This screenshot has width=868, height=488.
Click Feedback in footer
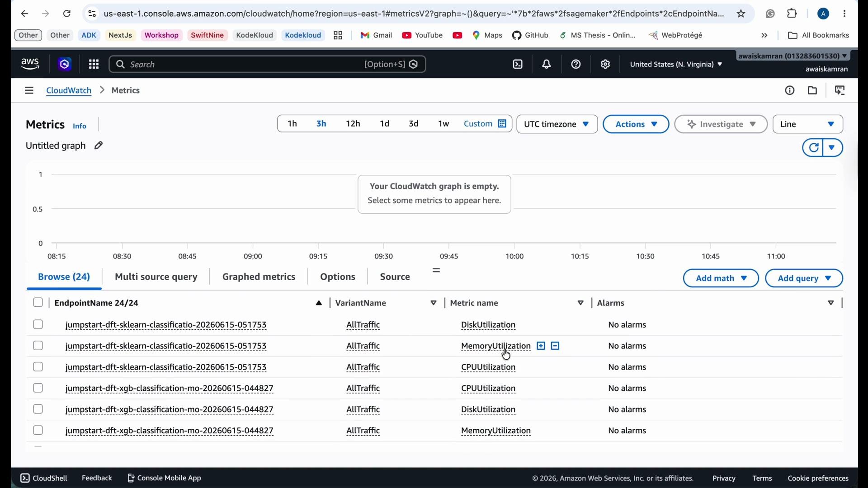[x=97, y=478]
